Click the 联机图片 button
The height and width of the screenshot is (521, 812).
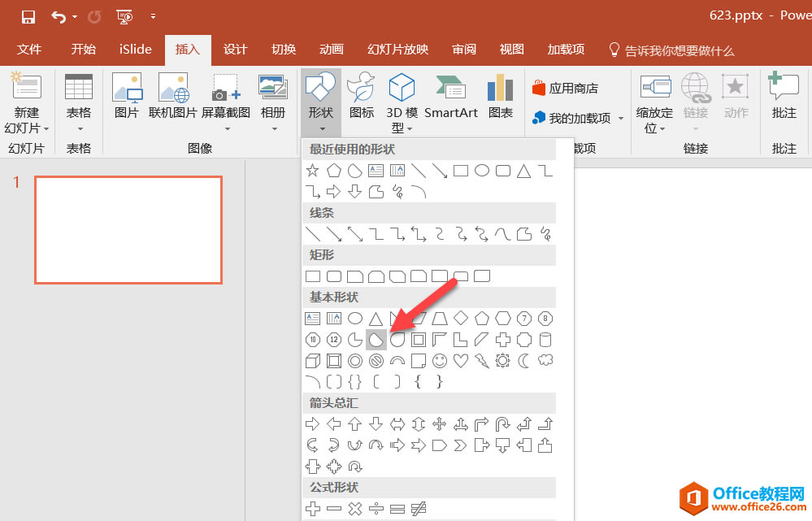click(172, 96)
